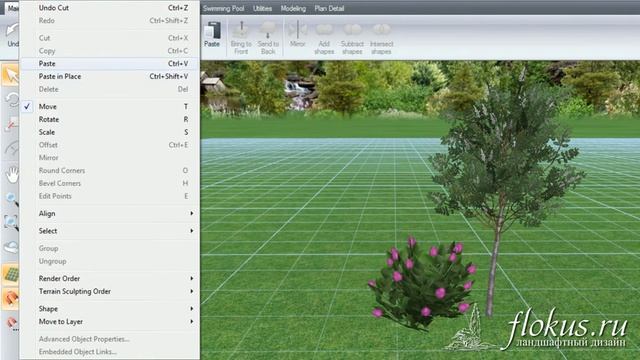Expand the Terrain Sculpting Order submenu
This screenshot has height=360, width=640.
click(110, 291)
